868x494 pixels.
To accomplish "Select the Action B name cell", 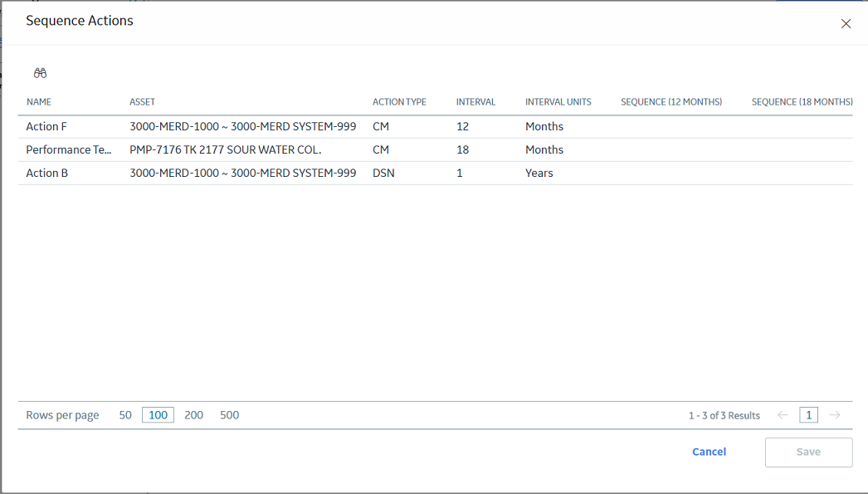I will (47, 174).
